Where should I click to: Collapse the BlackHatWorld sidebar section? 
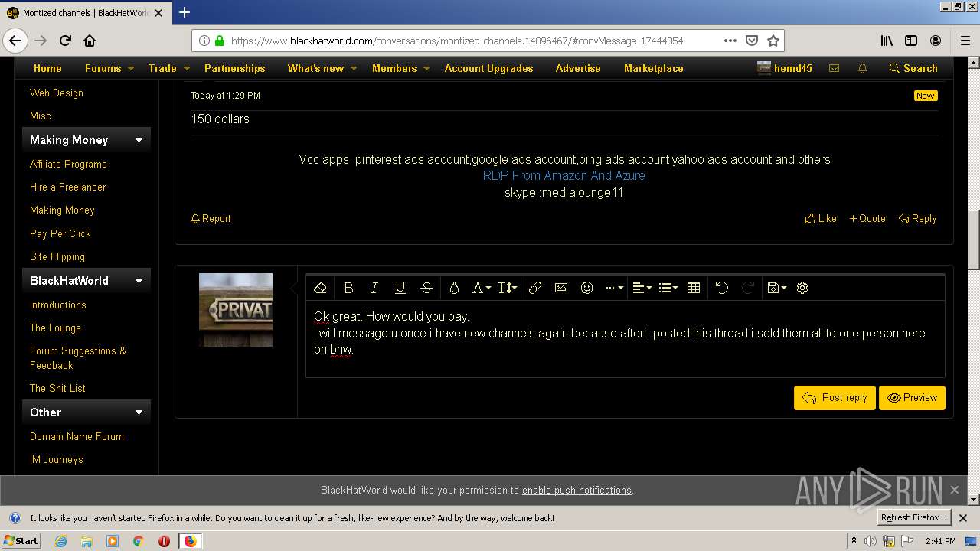[139, 281]
